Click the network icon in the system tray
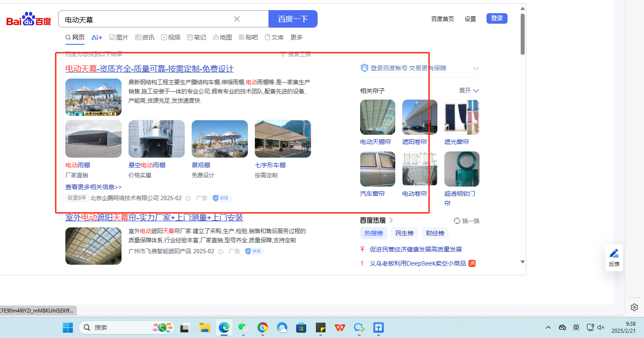Screen dimensions: 644x338 (x=590, y=327)
